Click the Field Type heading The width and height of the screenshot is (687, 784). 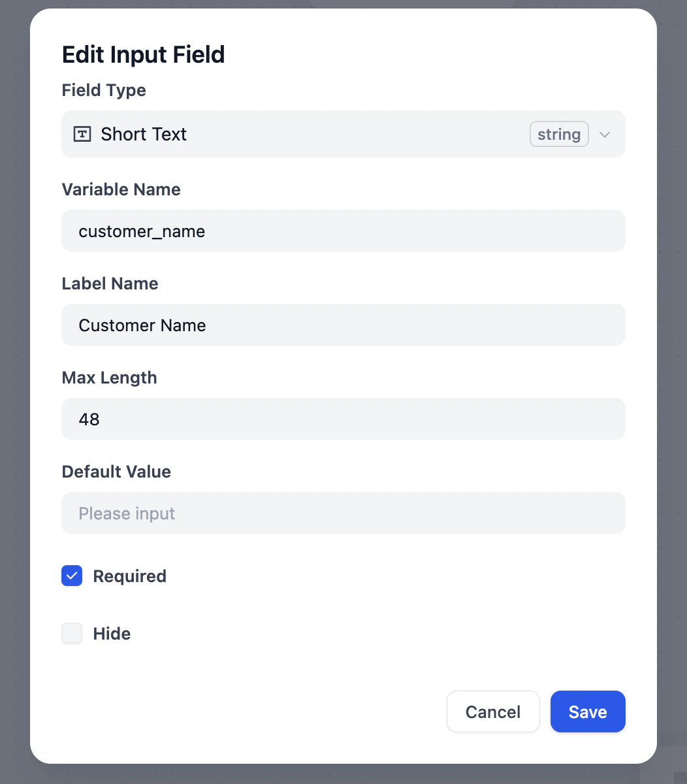(103, 90)
